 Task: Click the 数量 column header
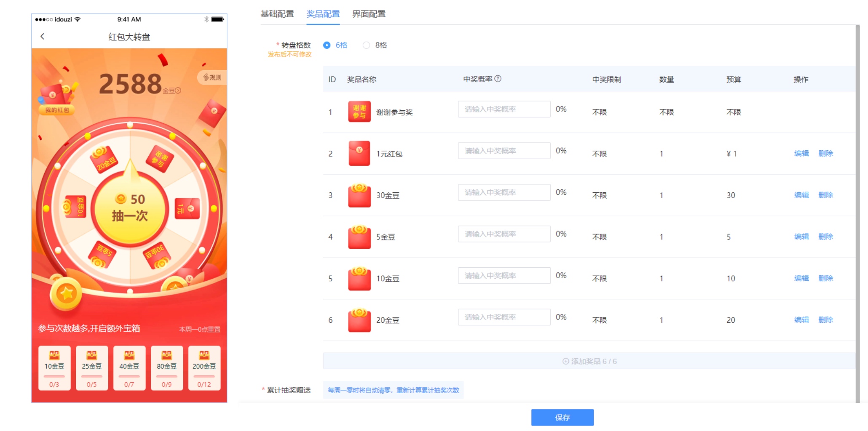667,80
